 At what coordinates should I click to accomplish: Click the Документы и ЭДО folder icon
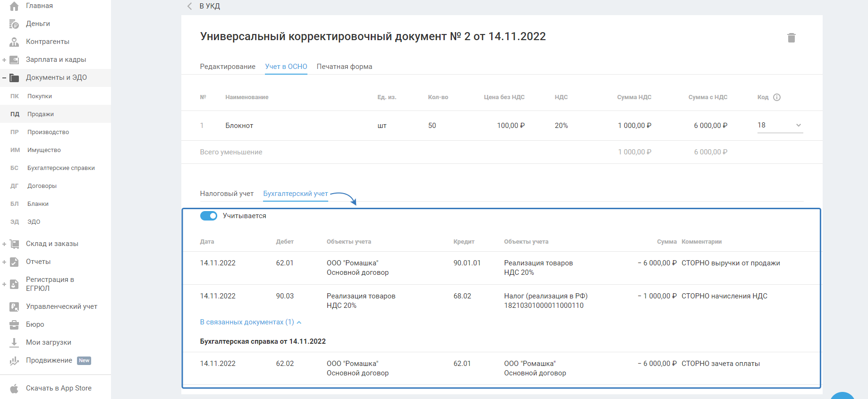pyautogui.click(x=14, y=78)
